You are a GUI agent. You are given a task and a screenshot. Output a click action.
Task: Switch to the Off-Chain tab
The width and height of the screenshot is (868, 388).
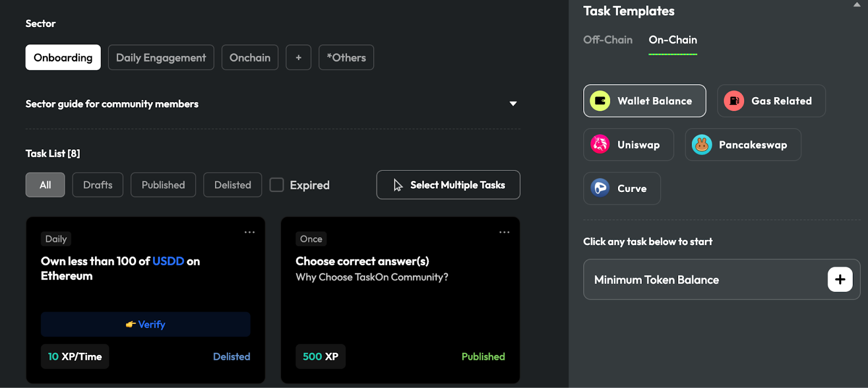[x=608, y=40]
